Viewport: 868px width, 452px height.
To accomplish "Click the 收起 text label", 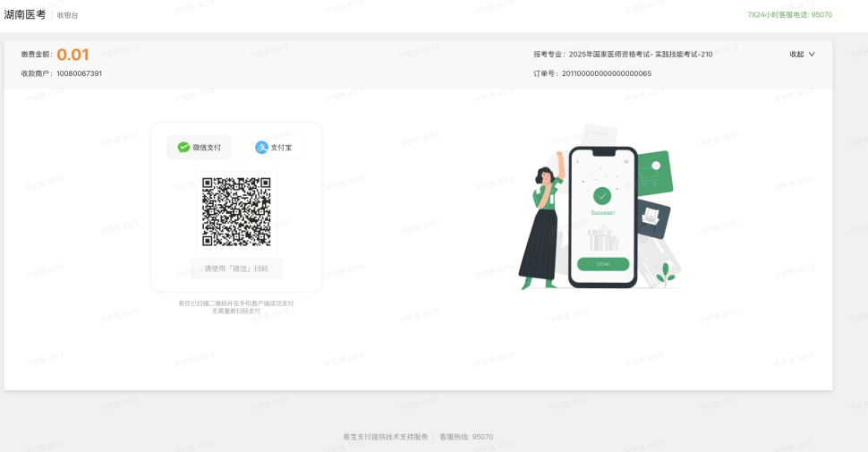I will [x=796, y=55].
